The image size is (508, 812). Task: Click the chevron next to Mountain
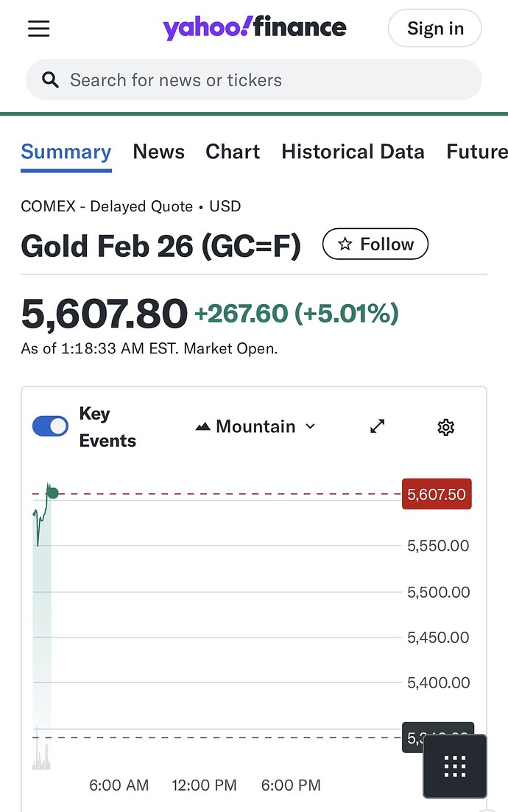pyautogui.click(x=310, y=427)
